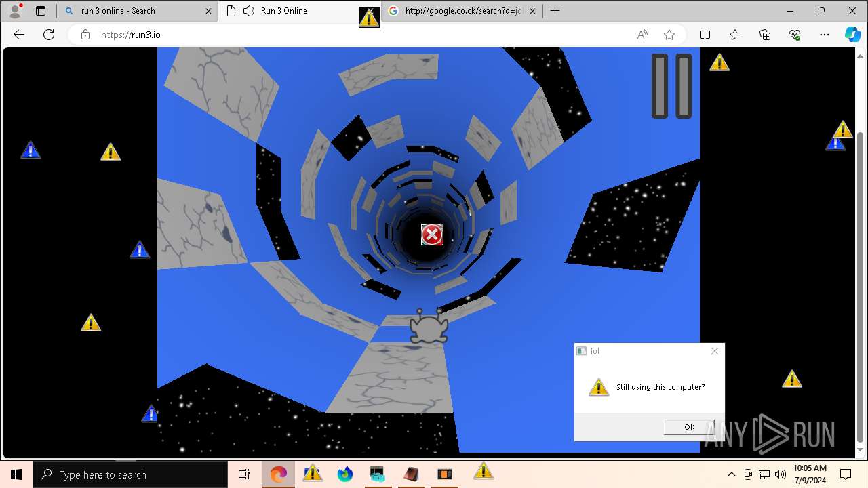Start Read aloud for this page

tap(642, 35)
